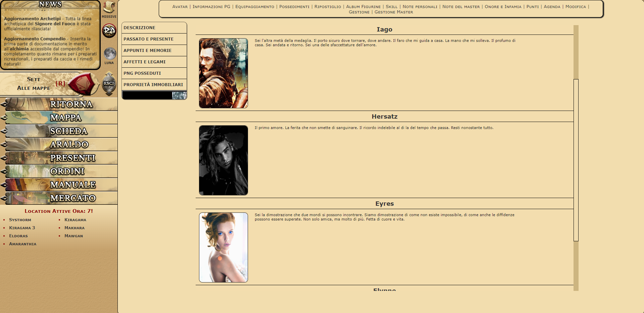Select the Proprietà Immobiliari tab

click(154, 85)
